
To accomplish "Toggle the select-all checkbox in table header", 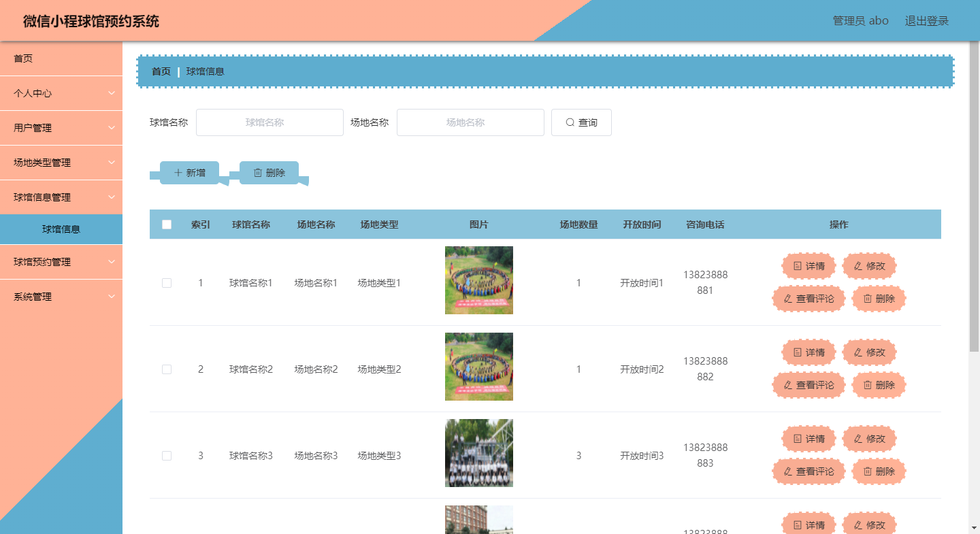I will click(x=167, y=224).
